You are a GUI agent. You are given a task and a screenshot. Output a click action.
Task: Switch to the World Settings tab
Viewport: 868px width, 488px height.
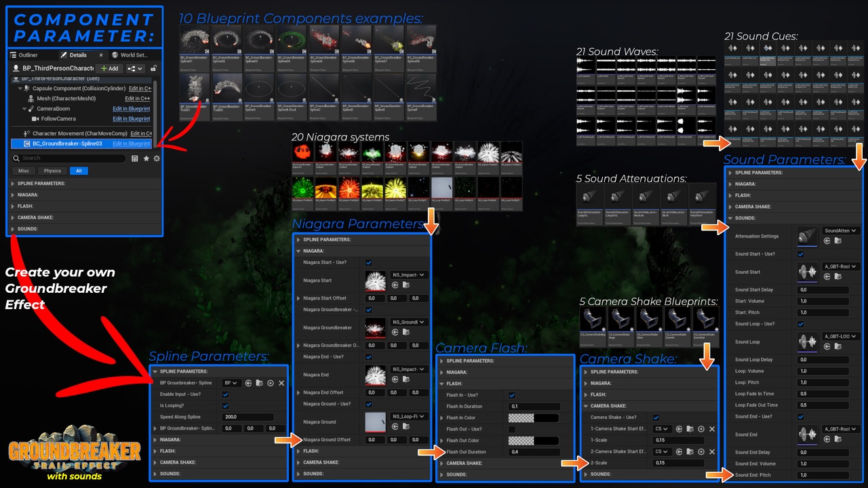coord(130,55)
